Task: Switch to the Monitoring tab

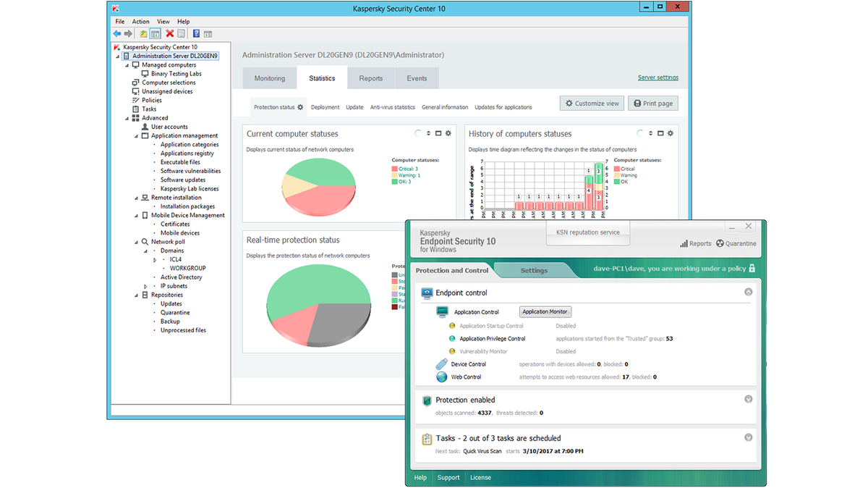Action: 270,78
